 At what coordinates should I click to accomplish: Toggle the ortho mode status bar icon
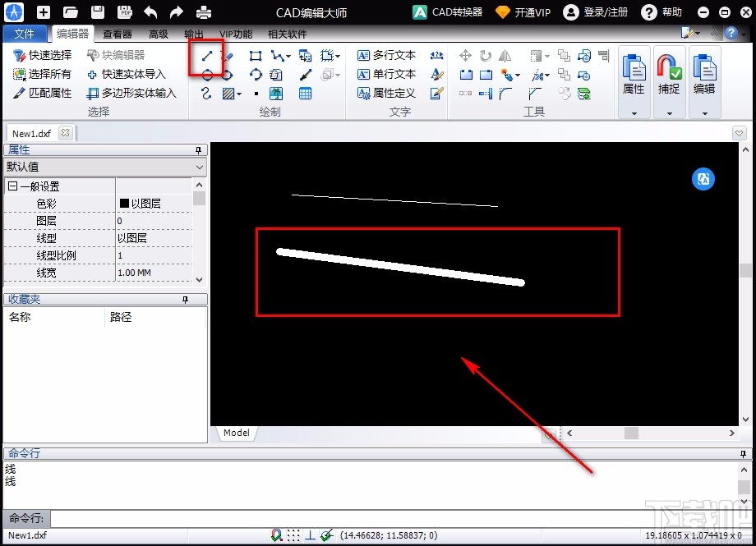[310, 535]
